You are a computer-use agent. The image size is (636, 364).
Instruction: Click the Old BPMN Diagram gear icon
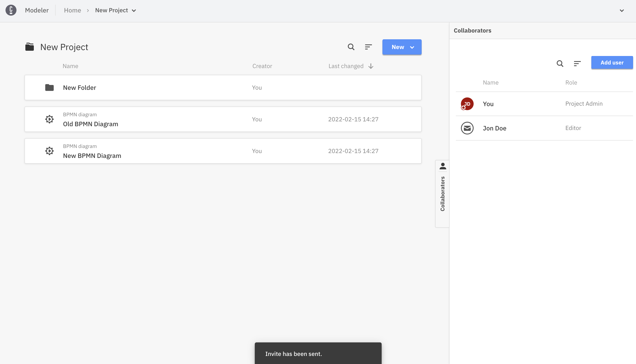coord(49,119)
